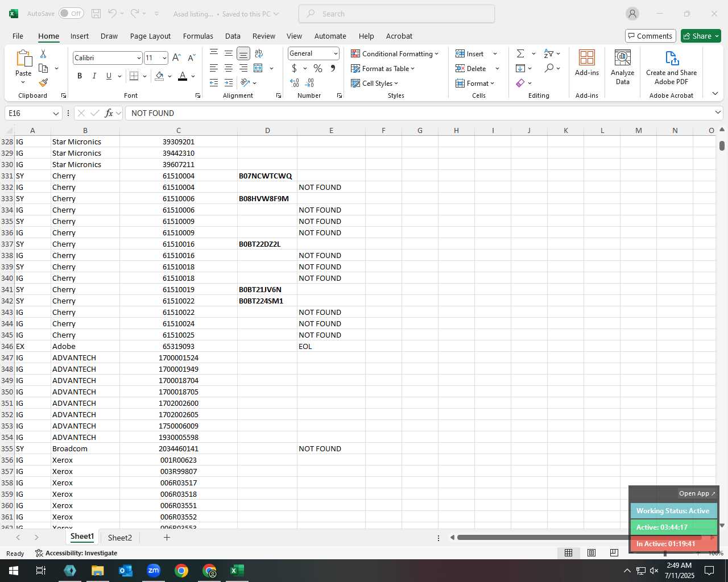Select the Format Painter brush
Viewport: 728px width, 582px height.
[x=43, y=82]
